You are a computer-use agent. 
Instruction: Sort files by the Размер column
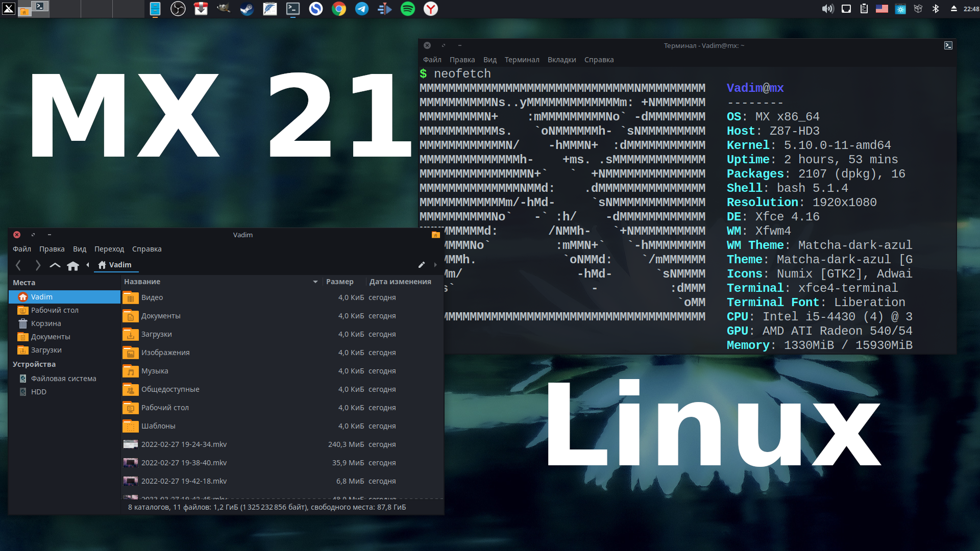coord(344,282)
